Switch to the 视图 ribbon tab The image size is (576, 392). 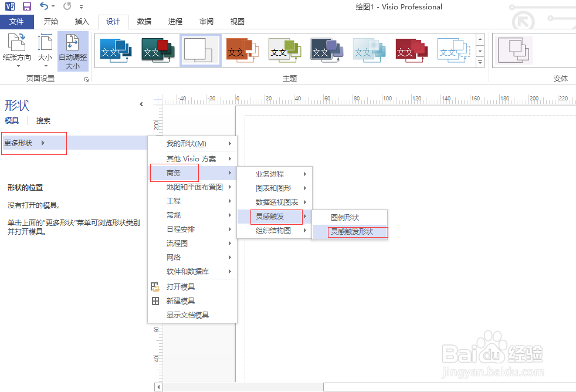(x=238, y=22)
